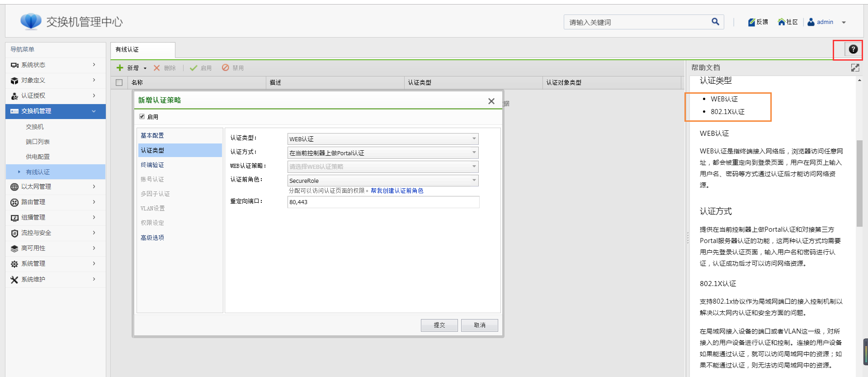Viewport: 868px width, 377px height.
Task: Click the 重定向端口 input field
Action: pyautogui.click(x=383, y=202)
